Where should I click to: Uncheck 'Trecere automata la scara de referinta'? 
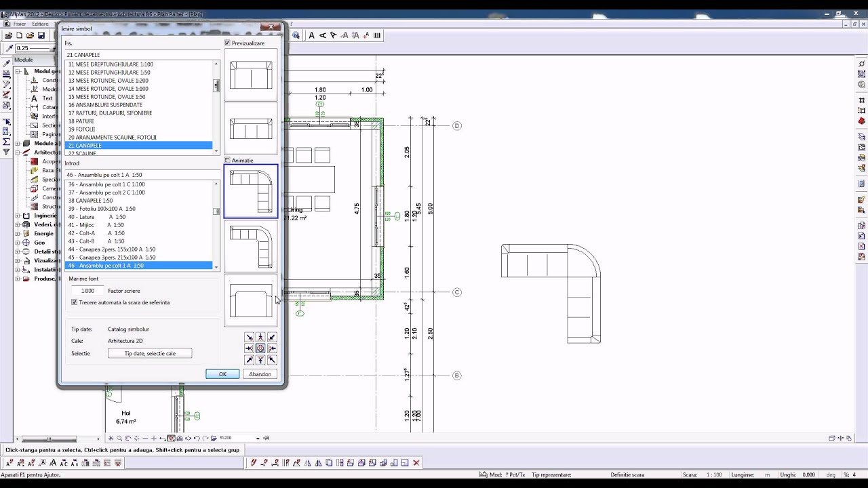pos(74,302)
